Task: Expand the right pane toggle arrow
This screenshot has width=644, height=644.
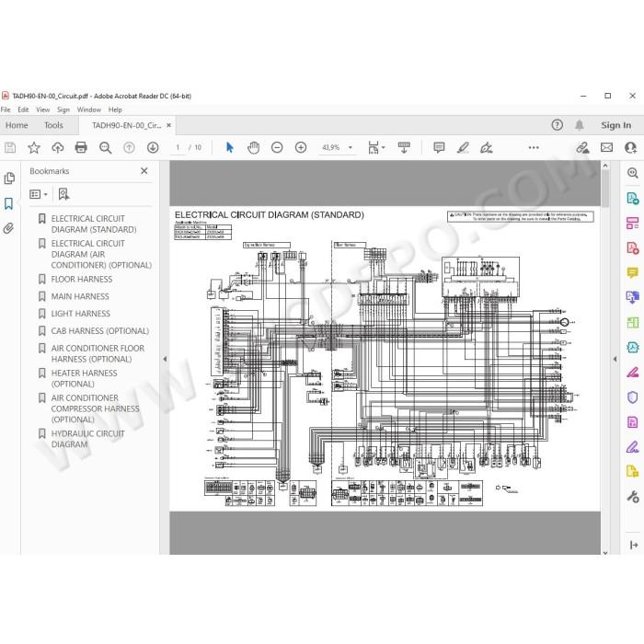Action: click(x=633, y=545)
